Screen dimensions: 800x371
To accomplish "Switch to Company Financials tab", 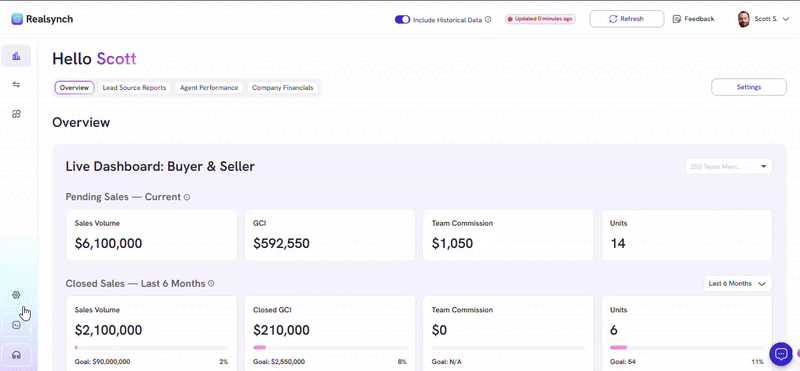I will click(283, 88).
